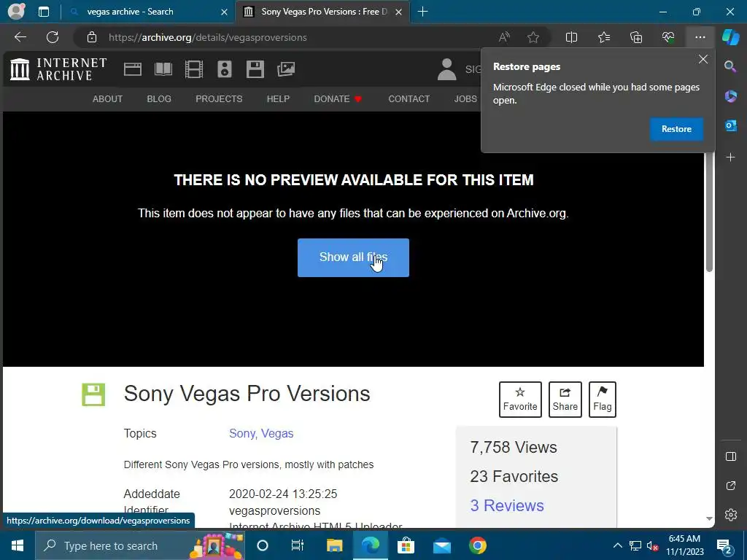This screenshot has height=560, width=747.
Task: Close the vegas archive search tab
Action: pos(224,12)
